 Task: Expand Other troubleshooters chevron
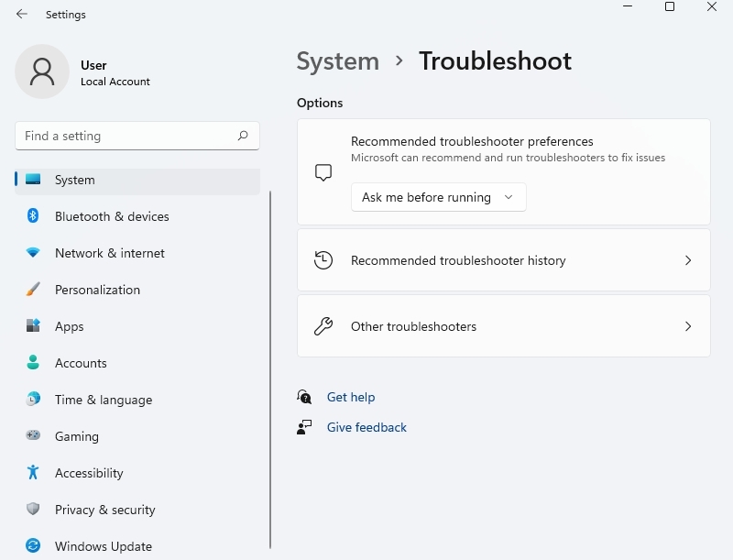point(688,326)
